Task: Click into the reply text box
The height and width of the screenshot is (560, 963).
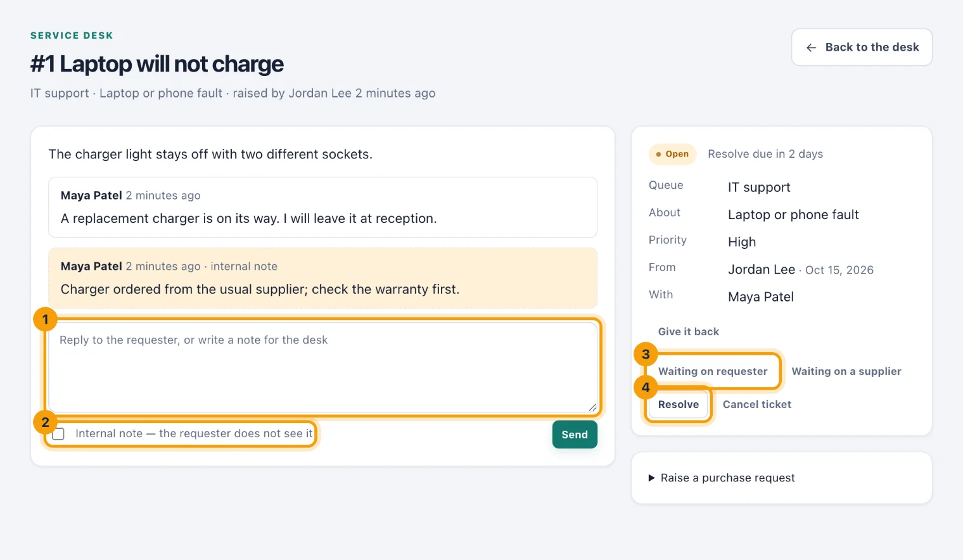Action: [x=323, y=367]
